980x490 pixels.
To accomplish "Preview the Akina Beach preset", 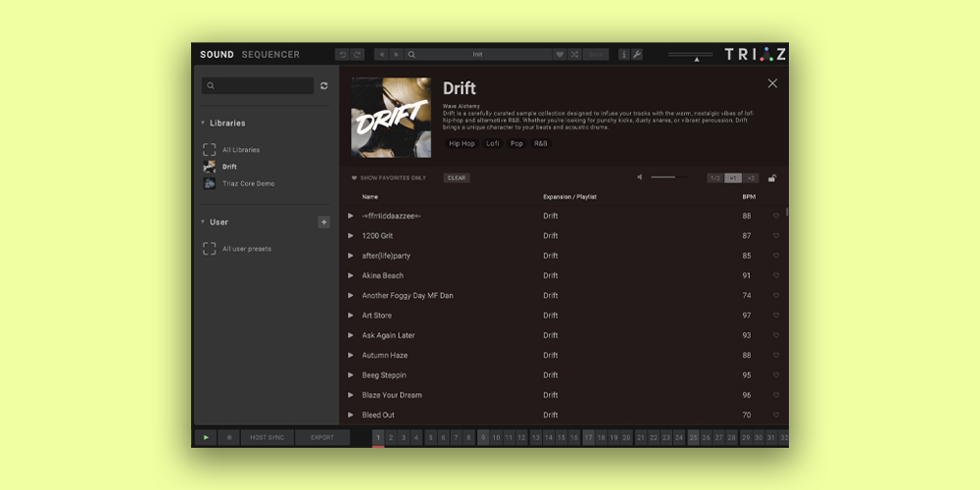I will (351, 275).
